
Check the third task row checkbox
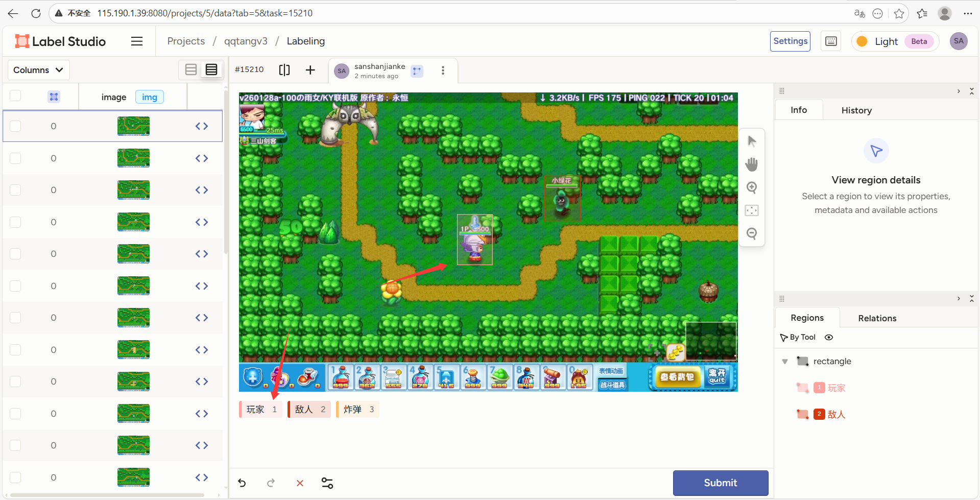[x=15, y=190]
